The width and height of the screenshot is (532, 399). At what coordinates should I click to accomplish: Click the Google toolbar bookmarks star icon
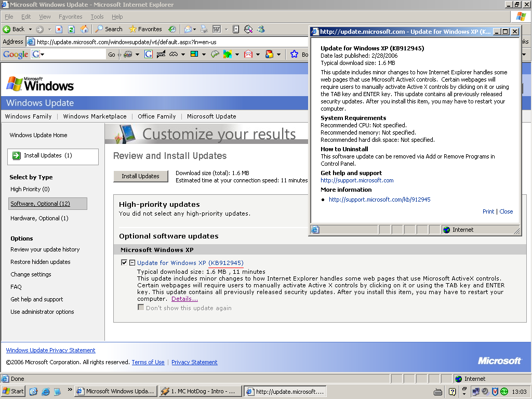294,54
